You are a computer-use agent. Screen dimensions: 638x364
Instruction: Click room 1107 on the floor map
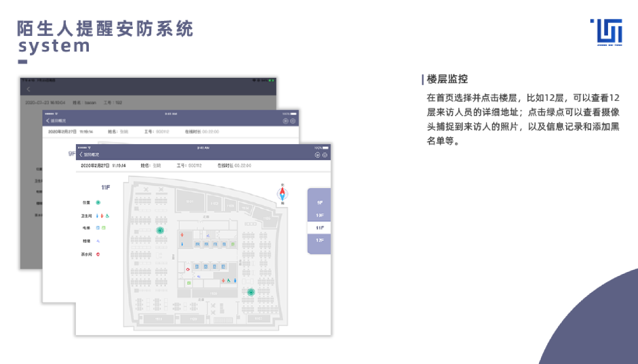tap(258, 318)
